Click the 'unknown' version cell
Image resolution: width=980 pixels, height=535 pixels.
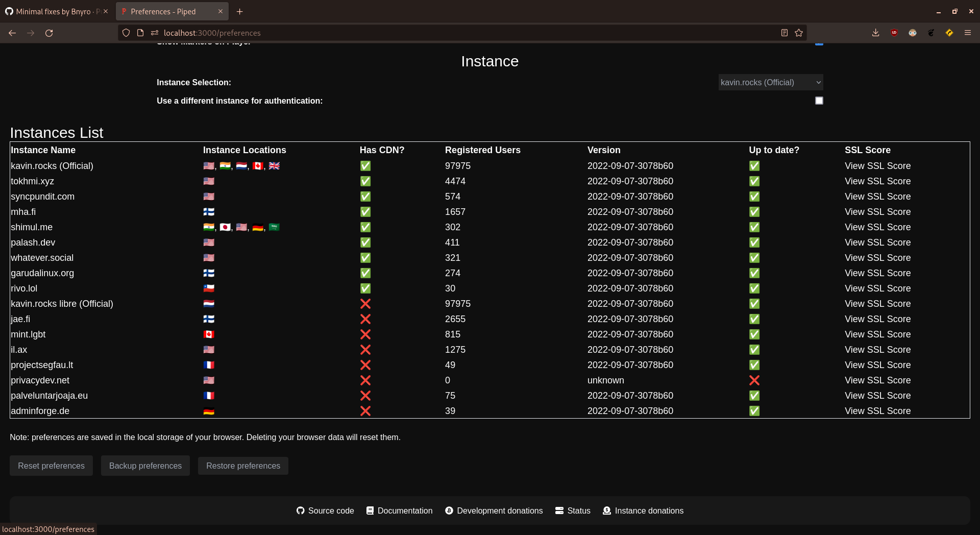(606, 380)
